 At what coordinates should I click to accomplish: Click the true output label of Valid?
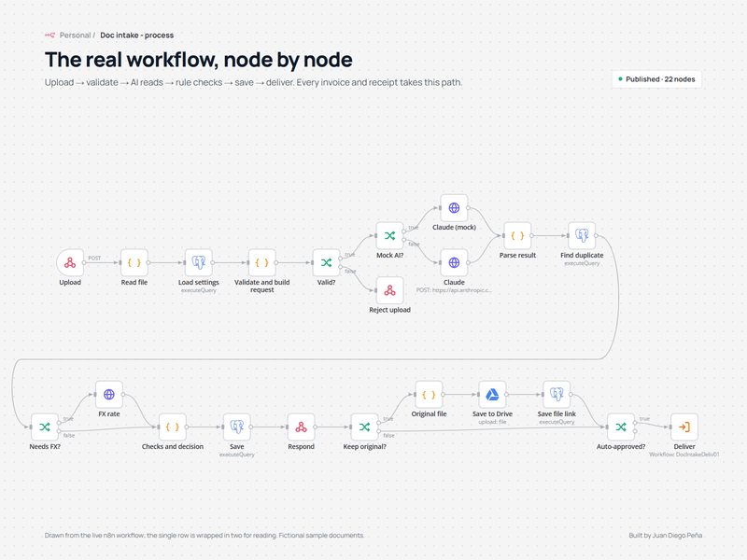pos(349,255)
